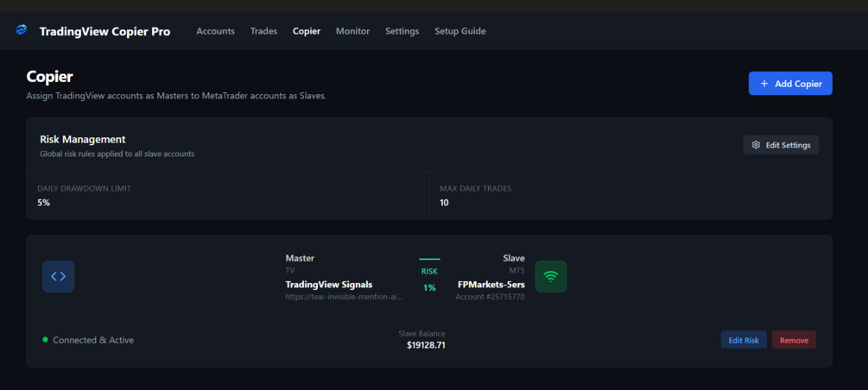
Task: Click the $19128.71 slave balance
Action: coord(426,345)
